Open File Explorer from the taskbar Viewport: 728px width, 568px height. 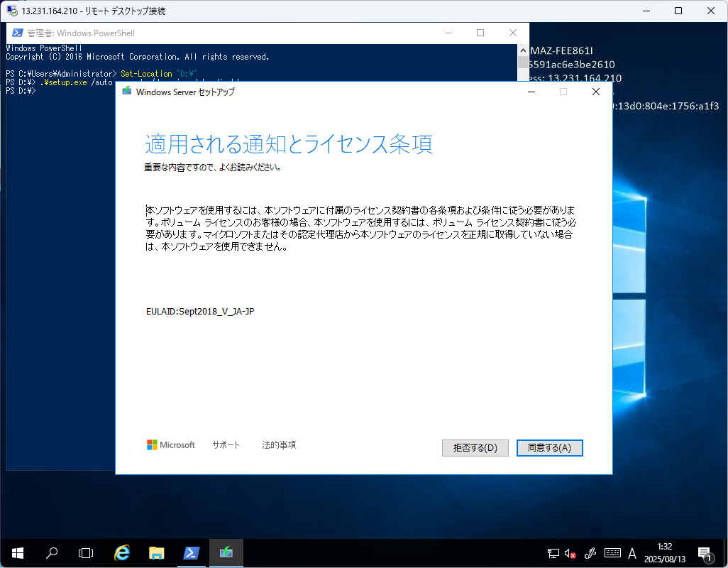(x=157, y=552)
